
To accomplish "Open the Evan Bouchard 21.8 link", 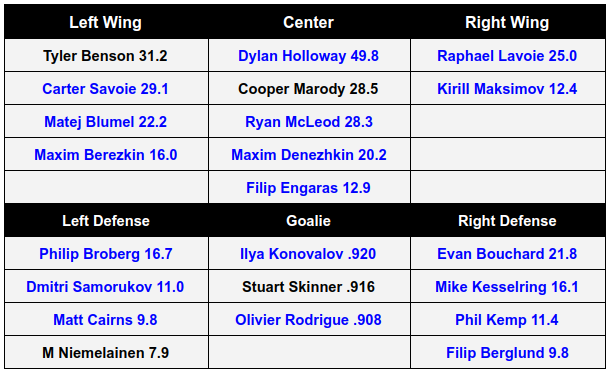I will (x=507, y=254).
